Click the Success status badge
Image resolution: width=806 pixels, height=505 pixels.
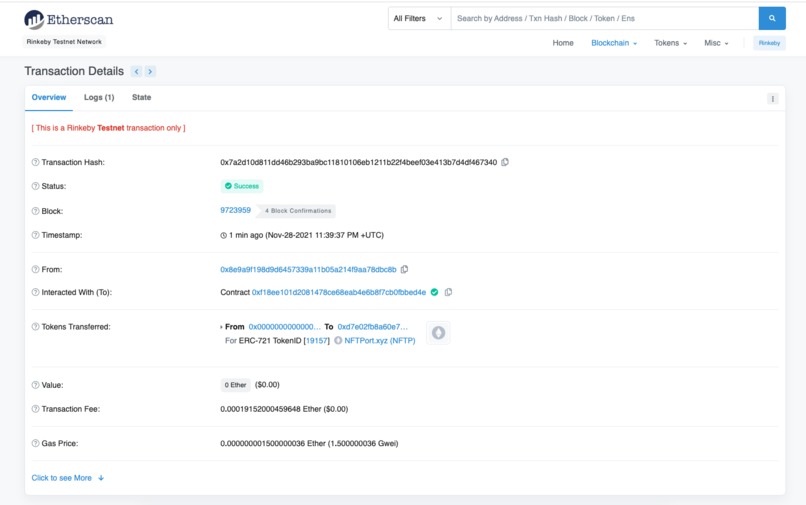pyautogui.click(x=242, y=186)
